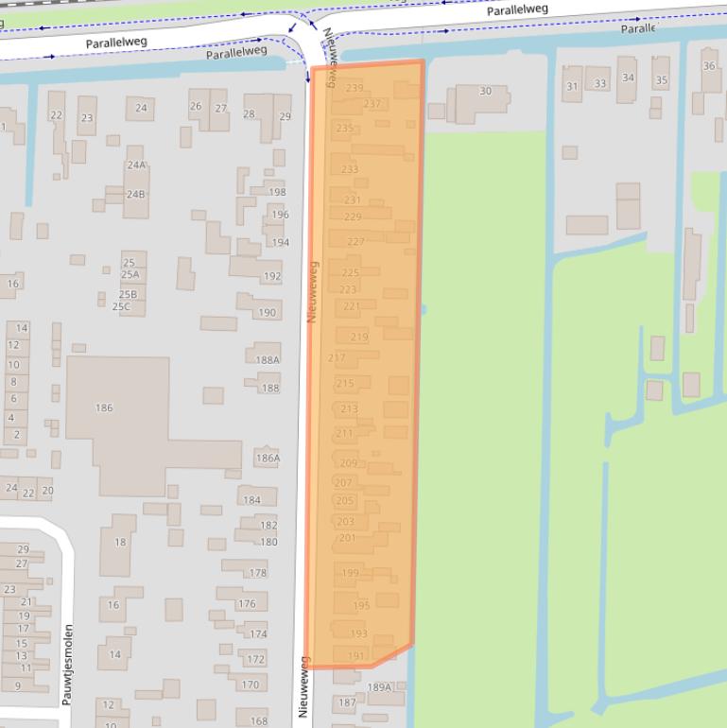
Task: Select house number 217 on Nieuweweg
Action: pyautogui.click(x=337, y=357)
